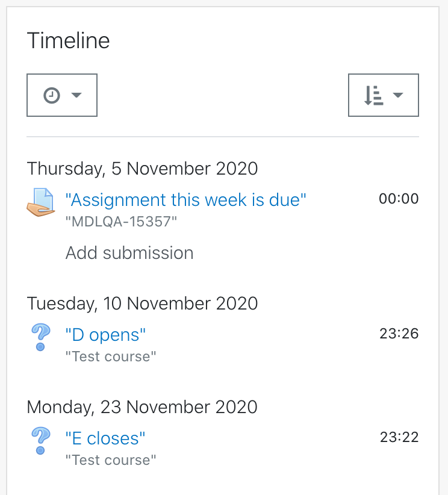Expand the date filter dropdown caret

(76, 95)
